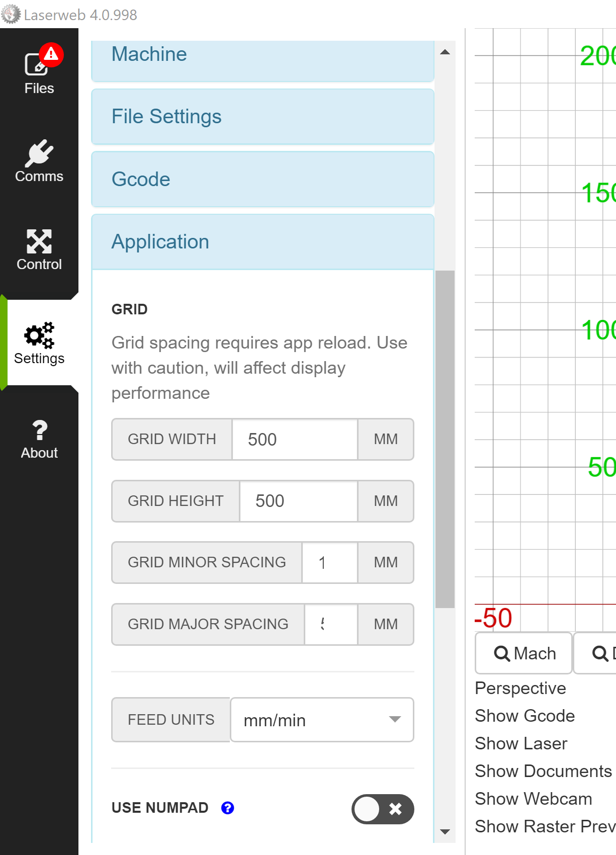Click the GRID MAJOR SPACING field label

[208, 624]
